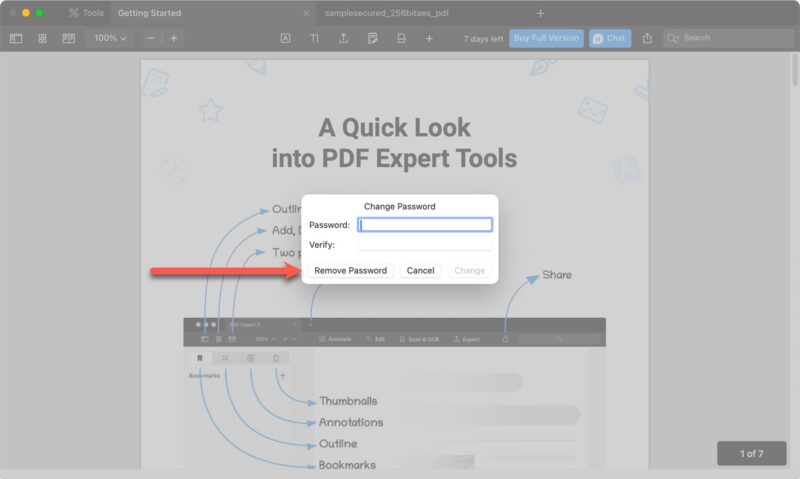Focus the Search field
This screenshot has width=800, height=479.
point(729,38)
